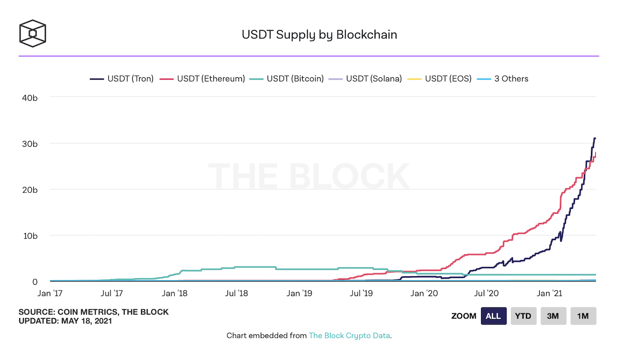Click the chart title USDT Supply by Blockchain

click(319, 35)
